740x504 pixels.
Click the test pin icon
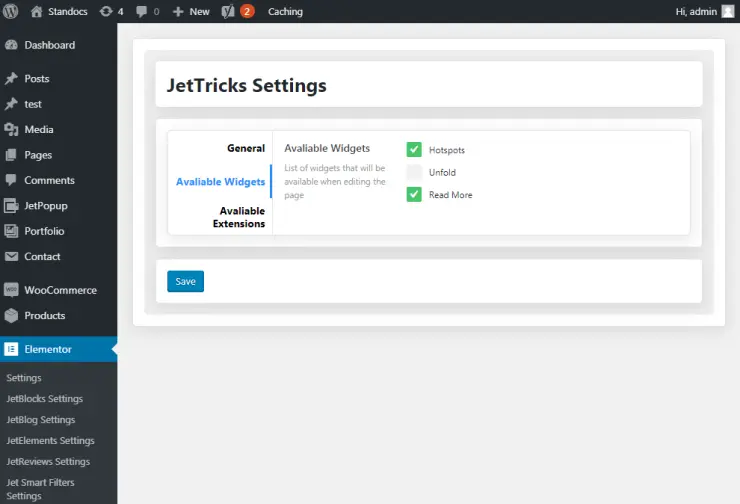coord(11,104)
